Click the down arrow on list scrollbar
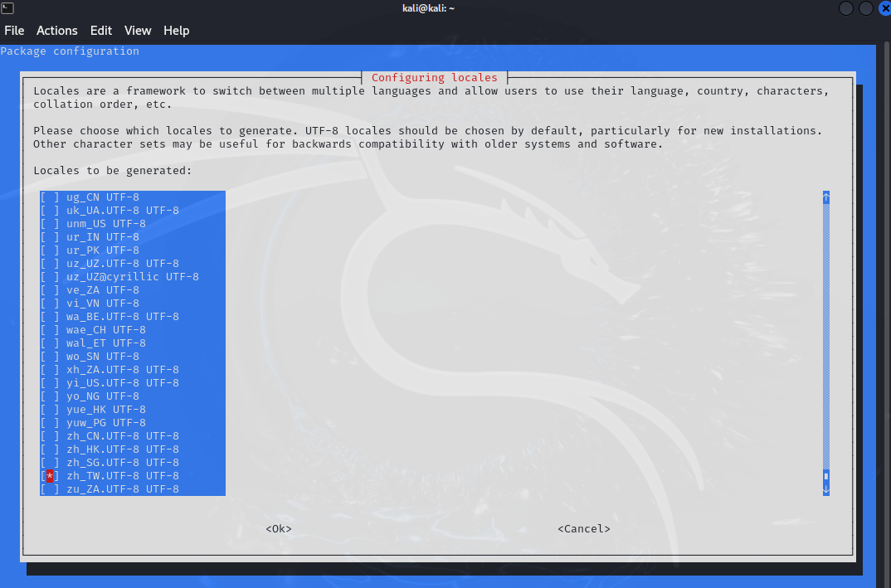891x588 pixels. (x=826, y=489)
